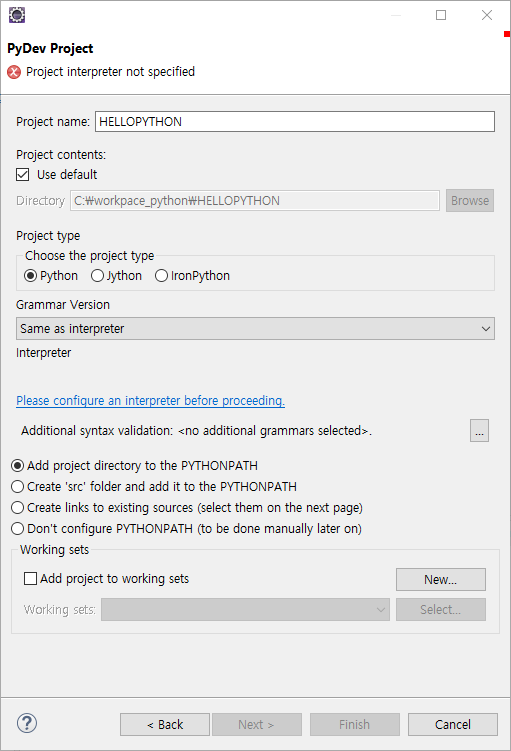This screenshot has width=511, height=751.
Task: Click the Select... working sets button
Action: coord(441,609)
